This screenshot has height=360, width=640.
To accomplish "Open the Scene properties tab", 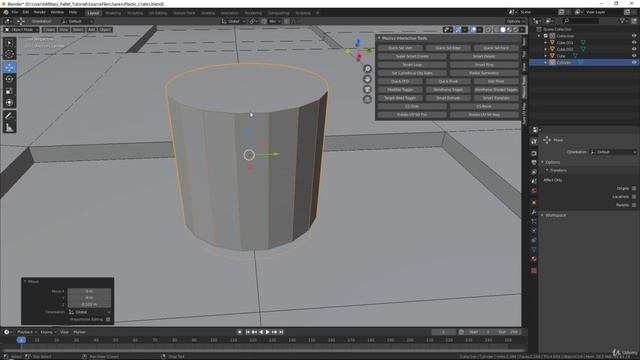I will pos(534,182).
